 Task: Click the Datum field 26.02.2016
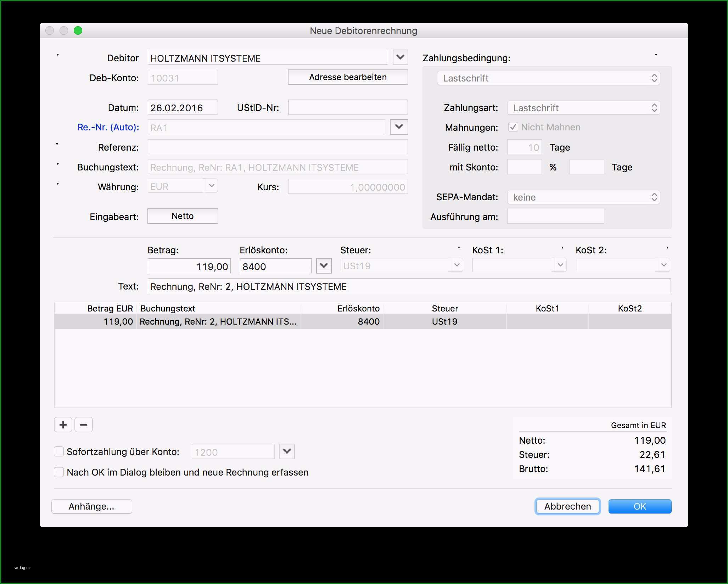(183, 107)
